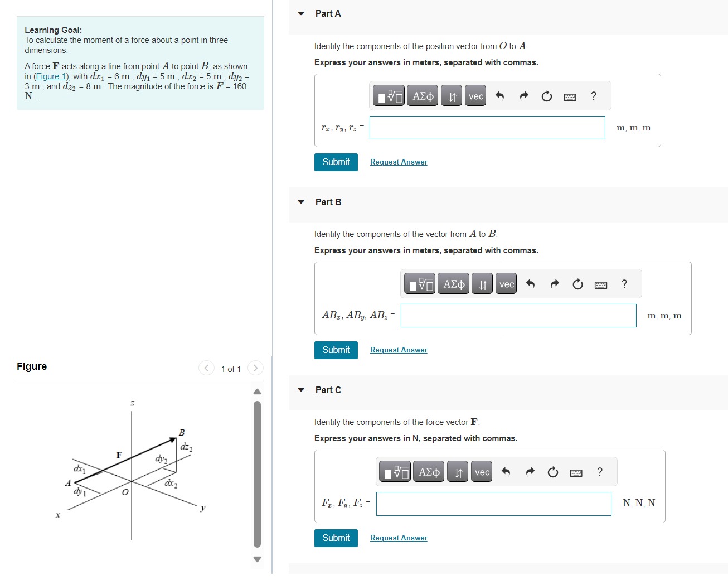Click inside the ABx, ABy, ABz answer field
The height and width of the screenshot is (580, 728).
518,315
